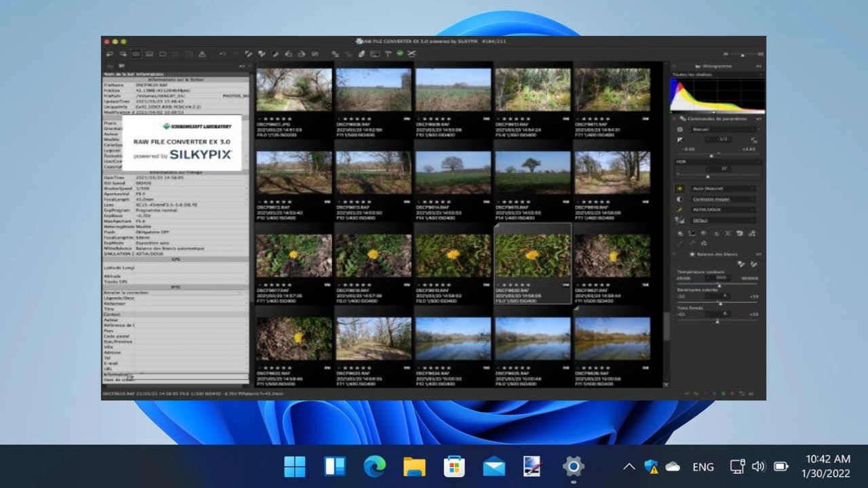Click the ShutterSpeed row in info panel
The image size is (868, 488).
pos(176,188)
